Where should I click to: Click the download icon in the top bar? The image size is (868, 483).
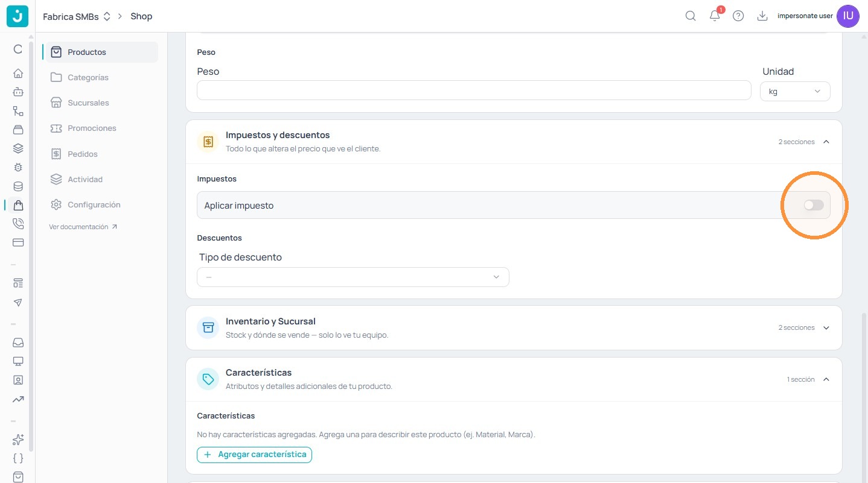click(x=762, y=16)
